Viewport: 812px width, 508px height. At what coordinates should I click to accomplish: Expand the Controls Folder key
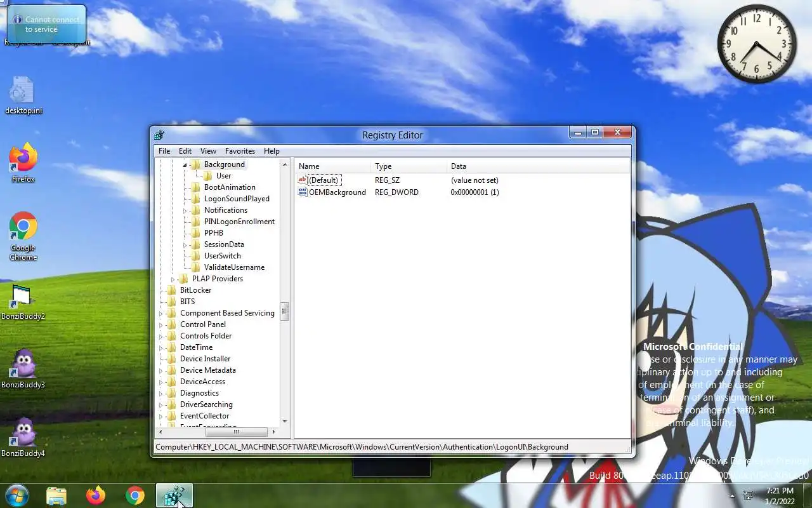tap(161, 336)
